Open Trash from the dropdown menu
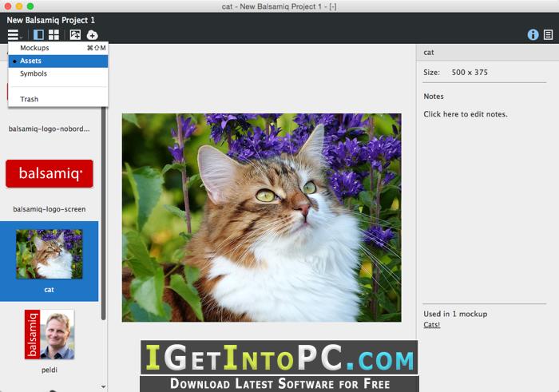Screen dimensions: 559x392 (58, 99)
